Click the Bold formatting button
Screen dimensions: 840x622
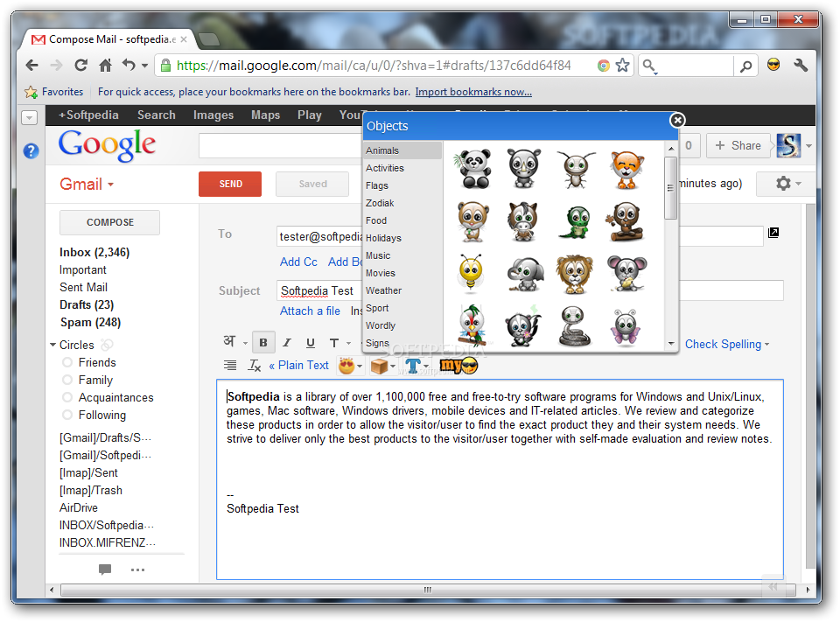click(263, 343)
